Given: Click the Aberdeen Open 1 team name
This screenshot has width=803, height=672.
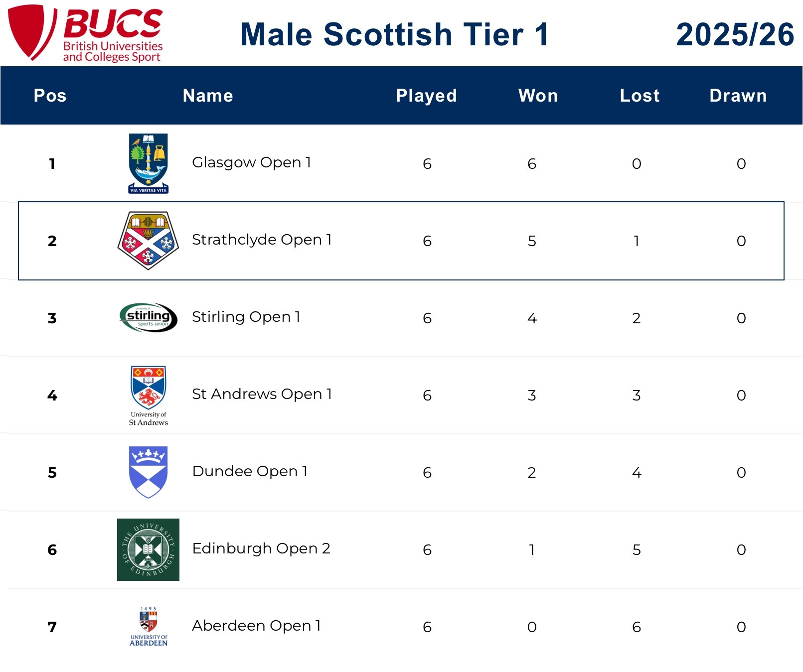Looking at the screenshot, I should tap(256, 626).
